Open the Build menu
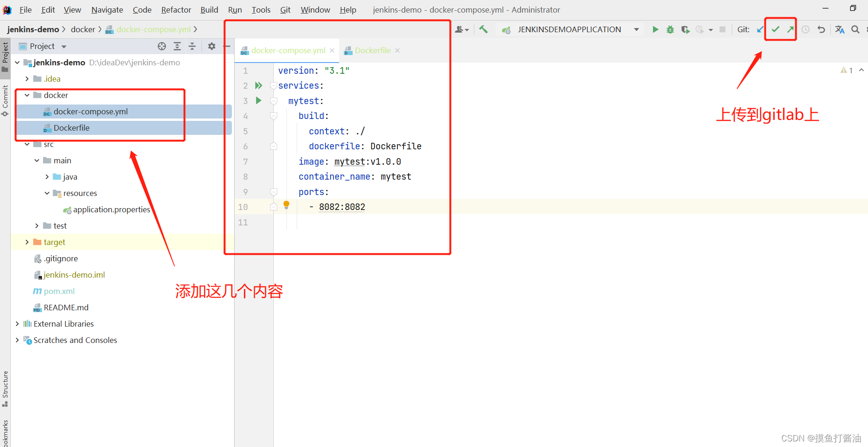868x447 pixels. (x=209, y=10)
